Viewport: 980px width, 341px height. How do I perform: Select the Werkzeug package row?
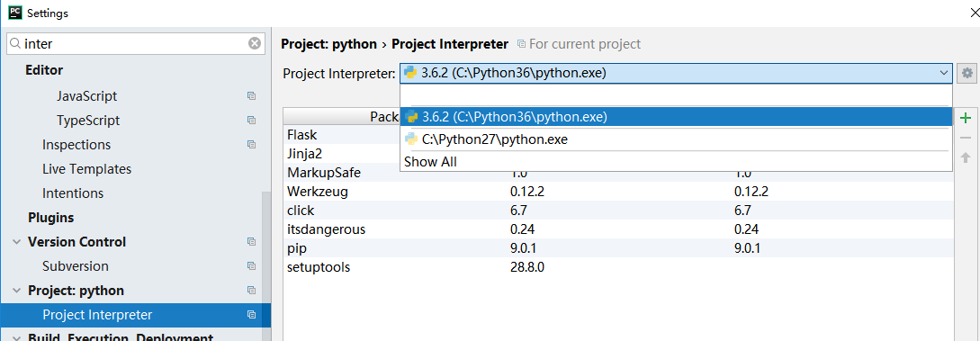pos(618,192)
